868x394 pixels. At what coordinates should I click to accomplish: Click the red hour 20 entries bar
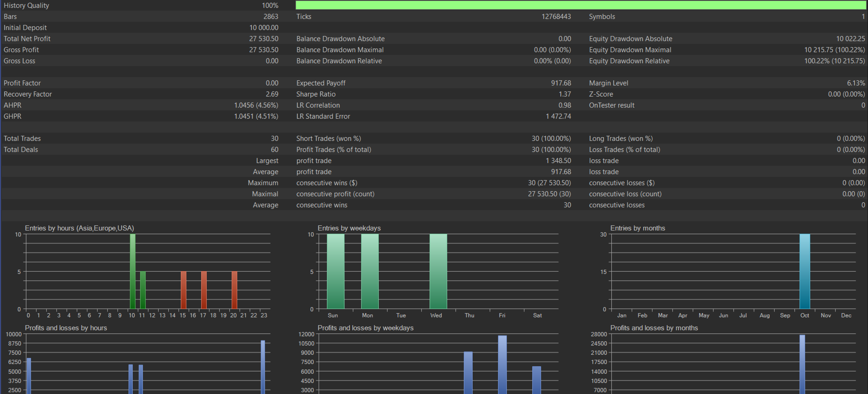point(234,290)
